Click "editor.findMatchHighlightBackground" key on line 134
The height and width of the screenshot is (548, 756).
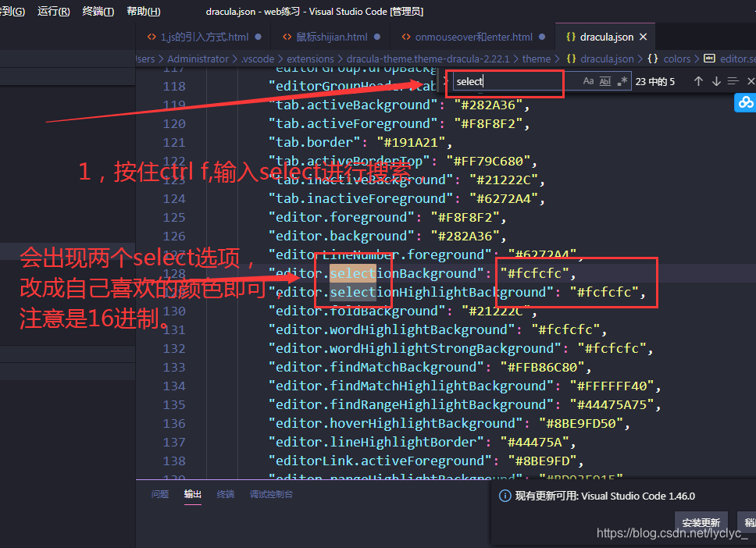pos(411,386)
